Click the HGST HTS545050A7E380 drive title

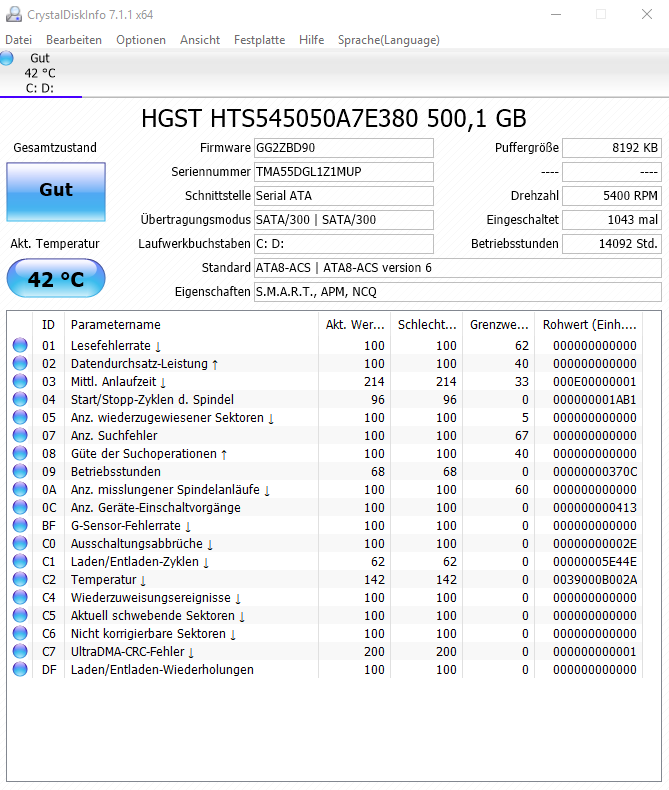[333, 119]
